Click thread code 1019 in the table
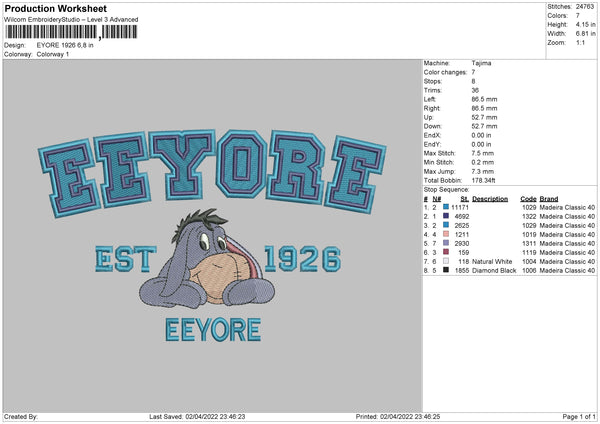The height and width of the screenshot is (424, 600). (x=529, y=235)
